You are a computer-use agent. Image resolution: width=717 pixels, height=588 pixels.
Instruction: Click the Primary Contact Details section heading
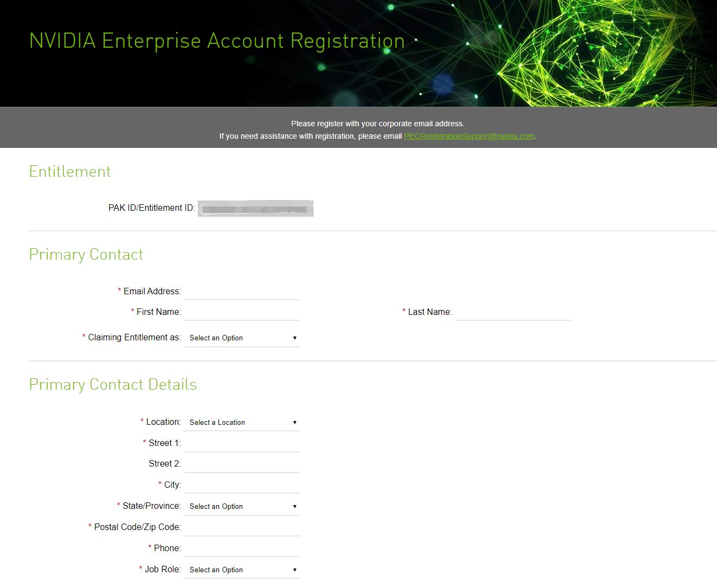pyautogui.click(x=113, y=385)
